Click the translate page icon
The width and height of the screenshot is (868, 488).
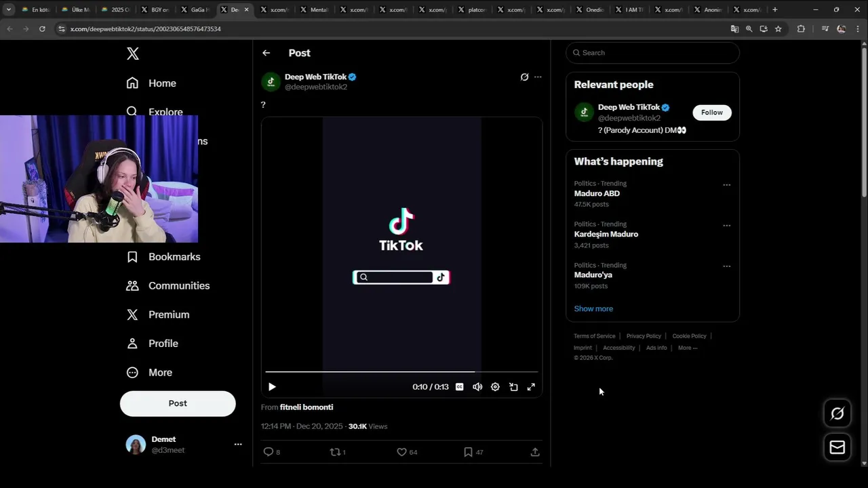pyautogui.click(x=734, y=29)
